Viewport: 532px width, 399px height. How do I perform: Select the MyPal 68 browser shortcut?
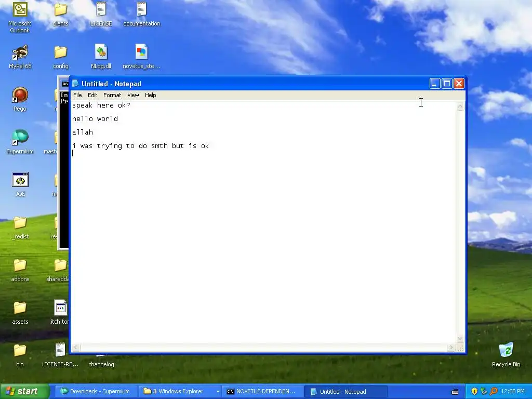pos(20,57)
